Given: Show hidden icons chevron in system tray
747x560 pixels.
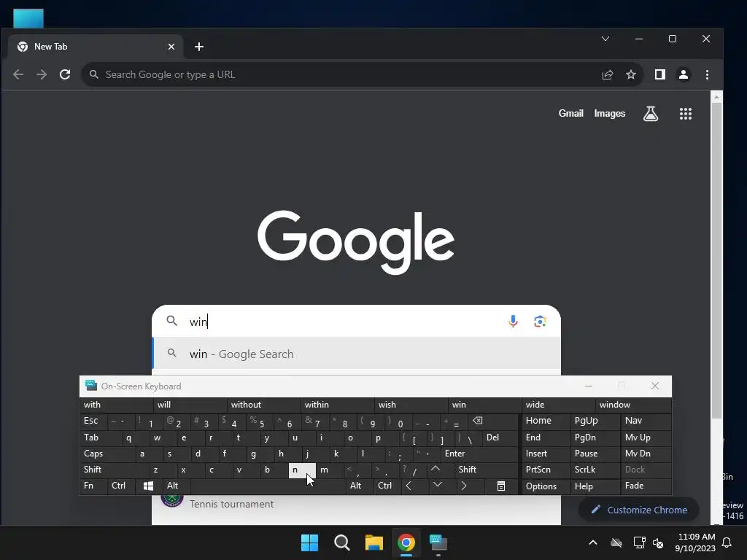Looking at the screenshot, I should (x=593, y=542).
